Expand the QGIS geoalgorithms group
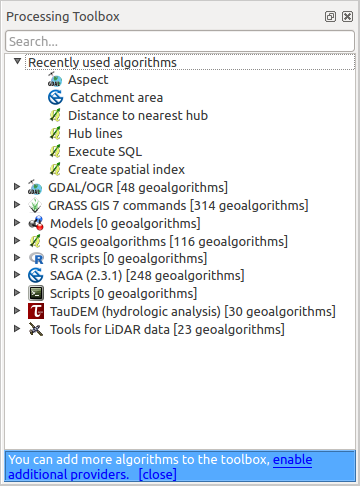The width and height of the screenshot is (360, 486). (17, 241)
